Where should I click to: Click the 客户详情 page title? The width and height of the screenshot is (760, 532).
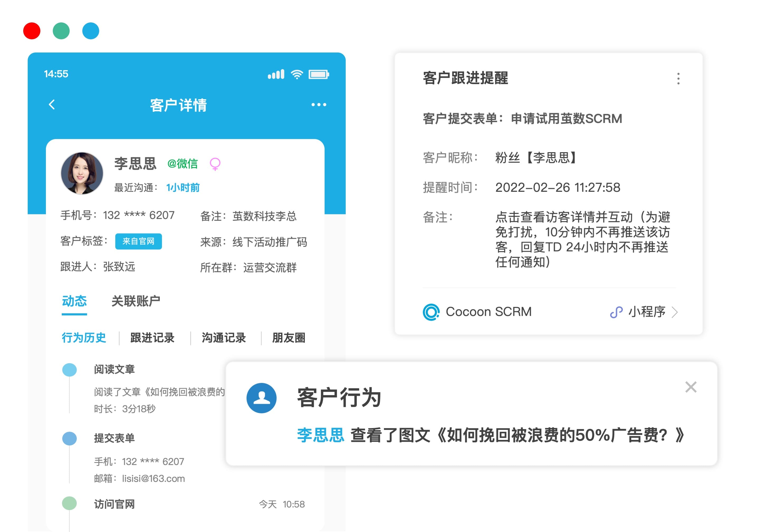(x=178, y=105)
